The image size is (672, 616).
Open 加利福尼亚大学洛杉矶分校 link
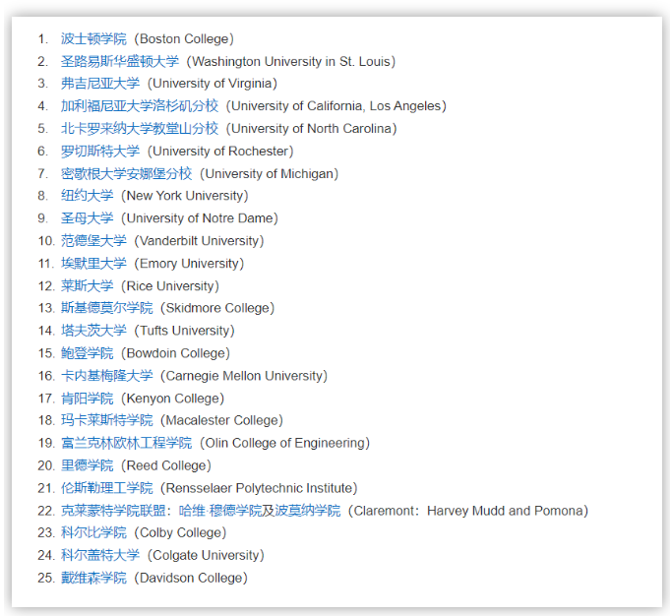(x=140, y=106)
